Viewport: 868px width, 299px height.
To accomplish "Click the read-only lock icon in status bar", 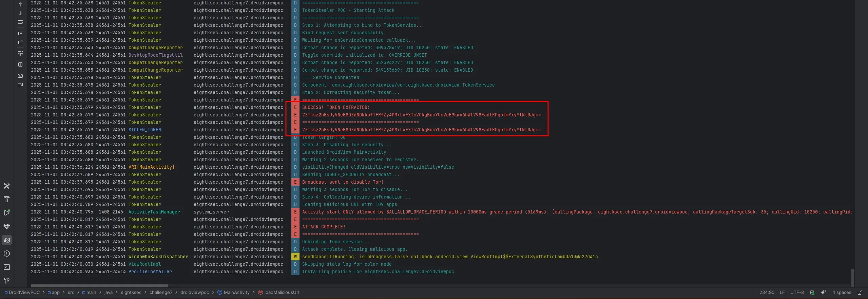I will point(860,293).
